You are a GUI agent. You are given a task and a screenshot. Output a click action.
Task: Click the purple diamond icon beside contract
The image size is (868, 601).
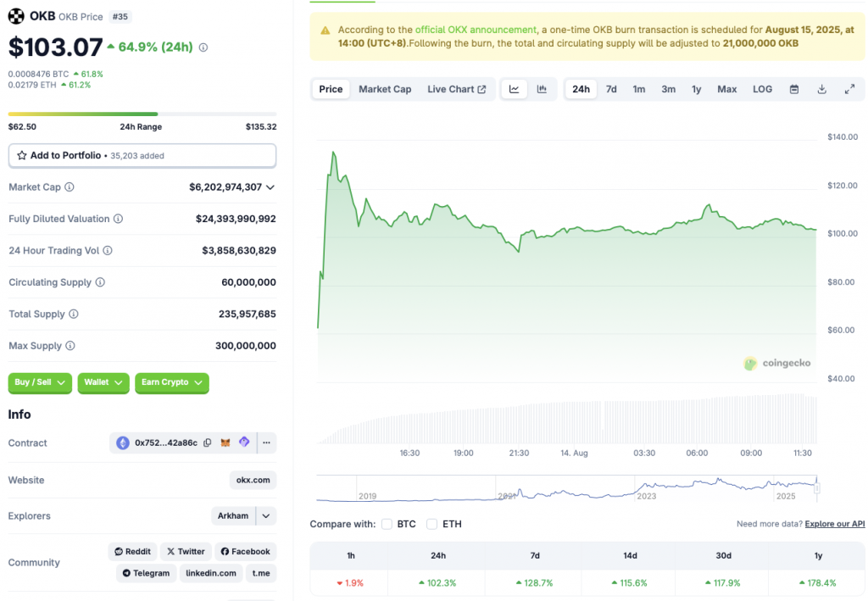pos(244,442)
